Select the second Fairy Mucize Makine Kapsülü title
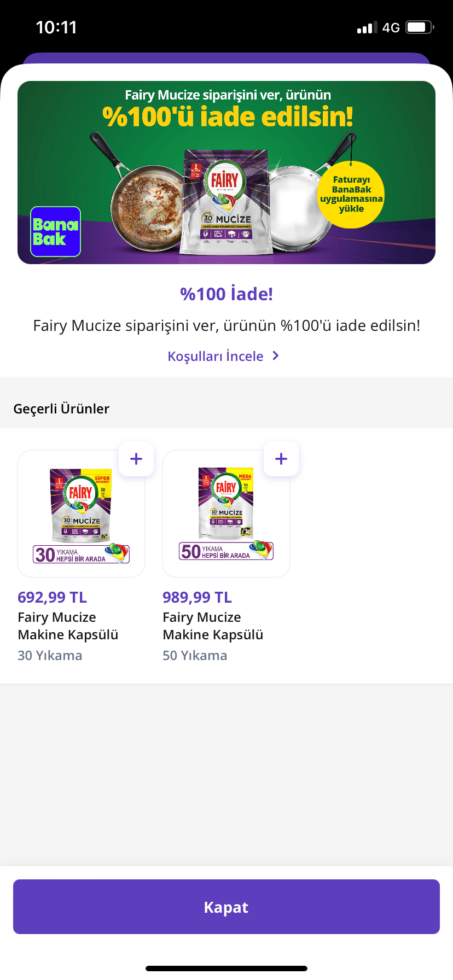This screenshot has height=980, width=453. click(x=213, y=626)
